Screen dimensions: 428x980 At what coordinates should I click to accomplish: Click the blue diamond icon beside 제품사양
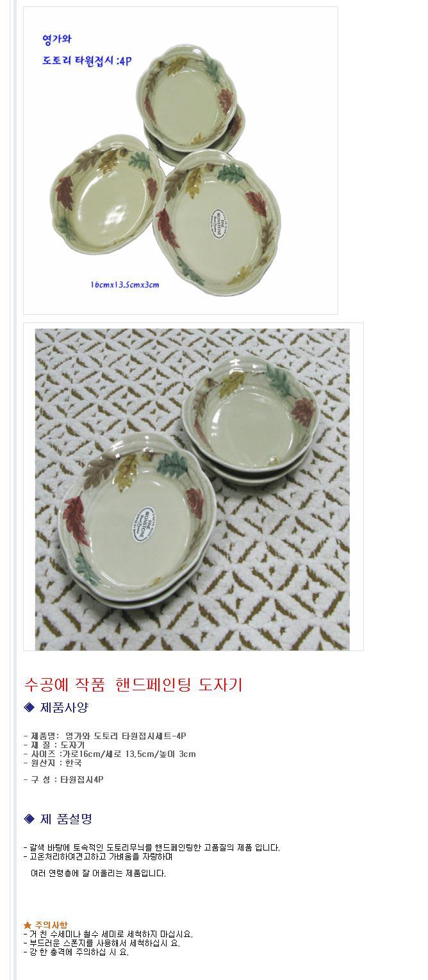coord(28,708)
